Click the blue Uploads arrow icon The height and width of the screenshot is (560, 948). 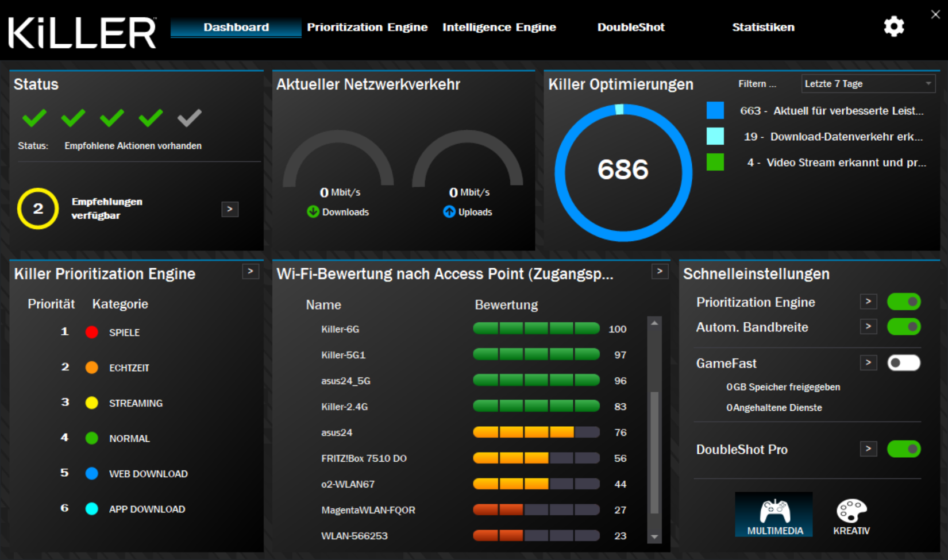coord(449,212)
